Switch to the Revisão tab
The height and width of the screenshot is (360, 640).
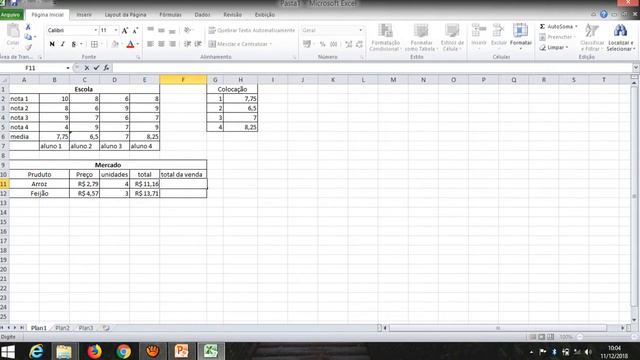pyautogui.click(x=232, y=15)
